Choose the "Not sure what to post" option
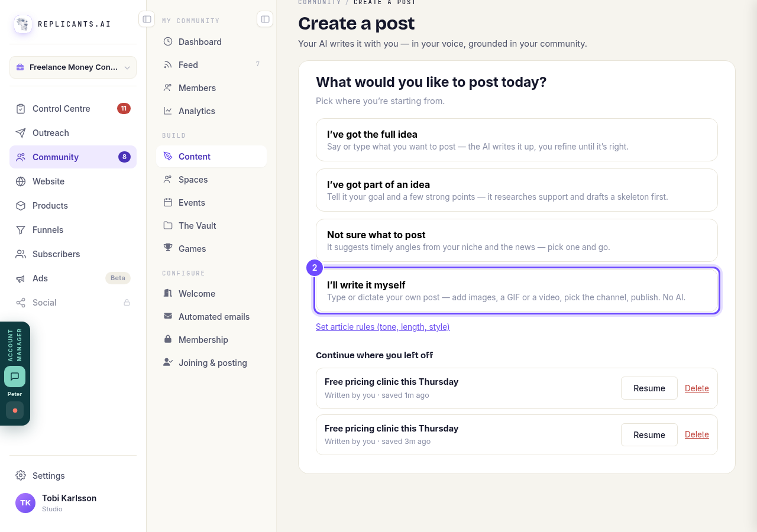The image size is (757, 532). point(517,241)
